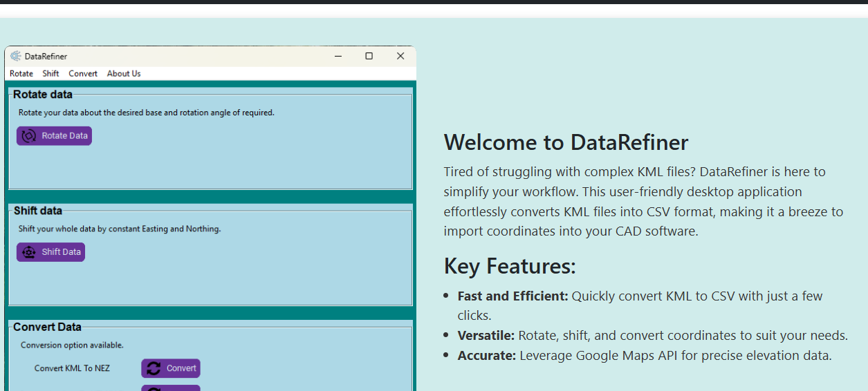Open the Shift menu

coord(50,73)
